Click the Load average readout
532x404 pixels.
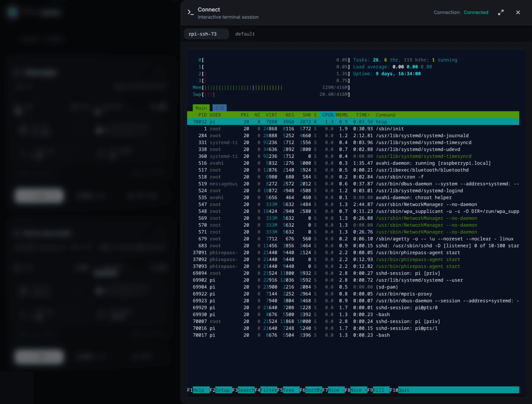pos(392,67)
